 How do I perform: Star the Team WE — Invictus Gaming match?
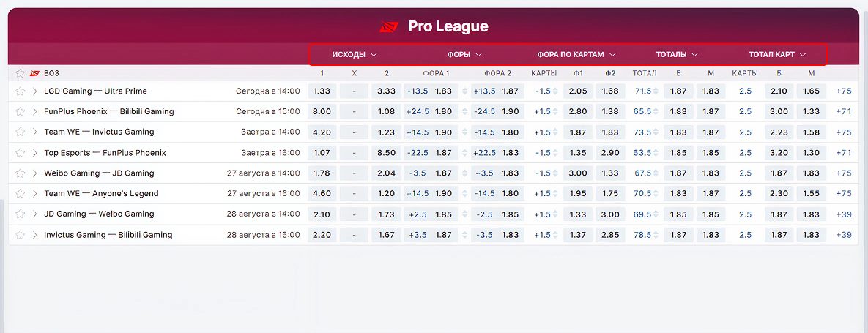[21, 132]
